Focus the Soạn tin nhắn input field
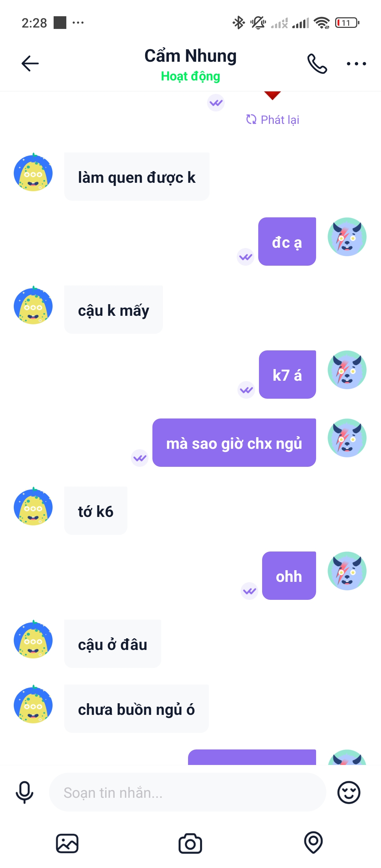 tap(187, 792)
